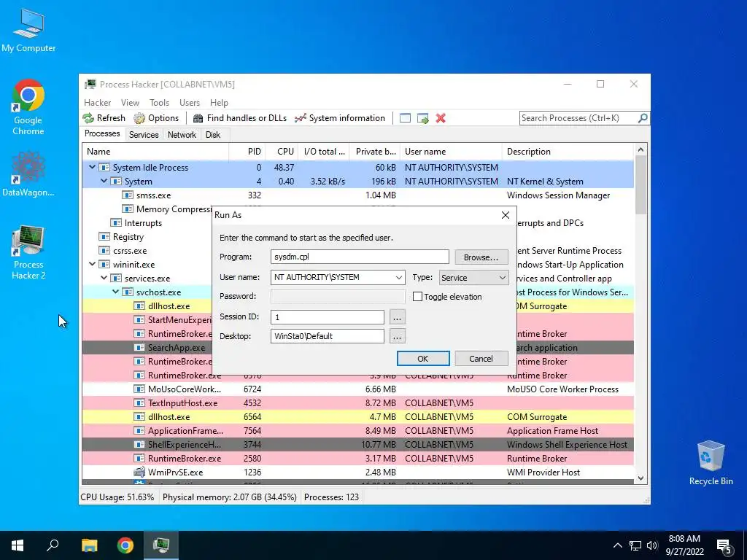
Task: Switch to the Network tab
Action: pos(182,135)
